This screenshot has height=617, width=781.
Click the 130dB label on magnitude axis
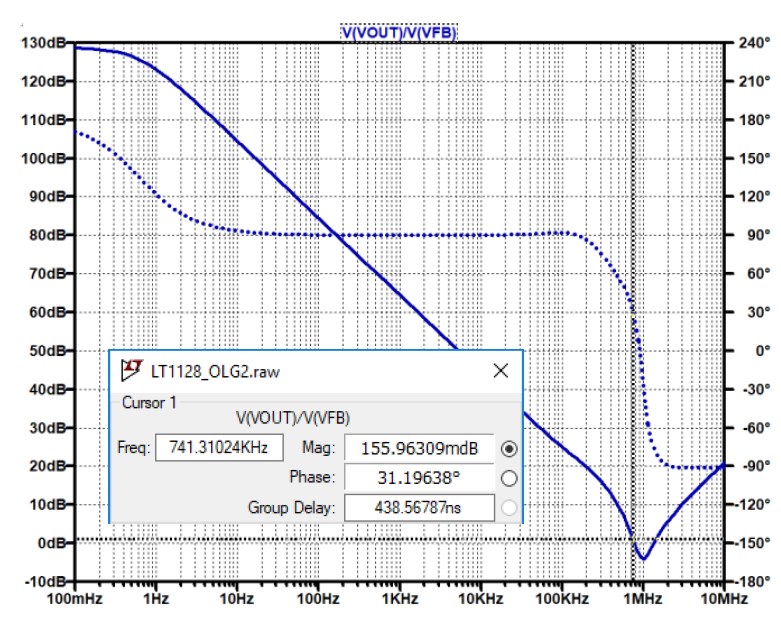tap(41, 43)
